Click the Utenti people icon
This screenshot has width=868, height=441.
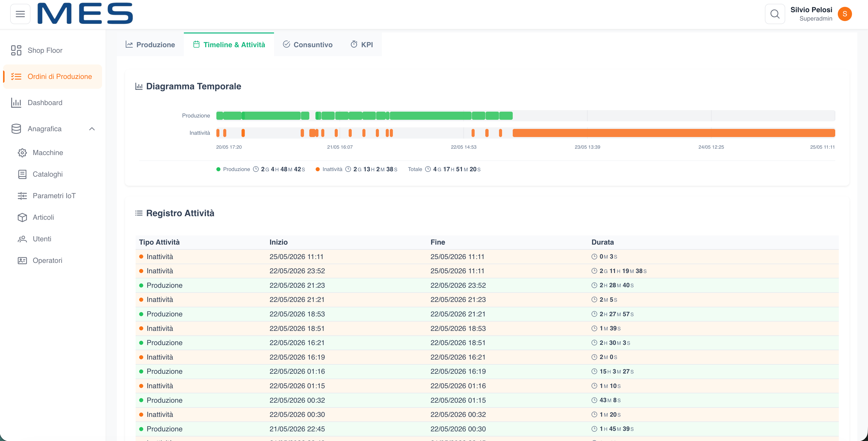pyautogui.click(x=22, y=239)
